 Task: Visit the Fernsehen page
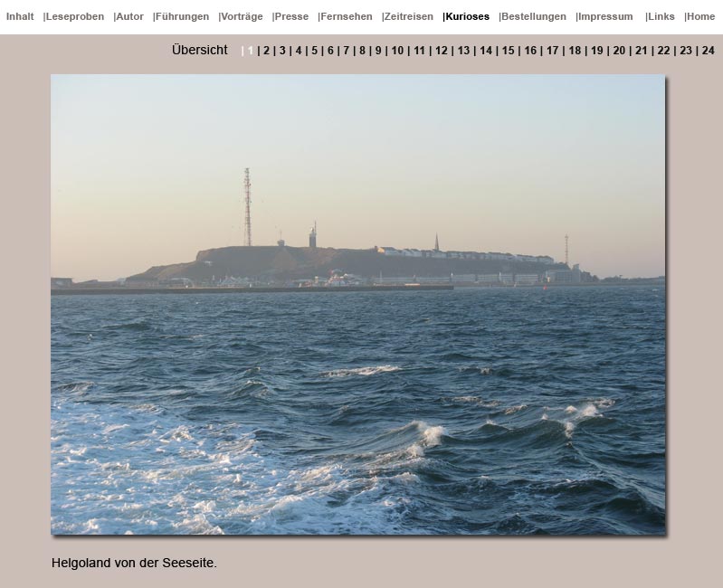point(346,16)
